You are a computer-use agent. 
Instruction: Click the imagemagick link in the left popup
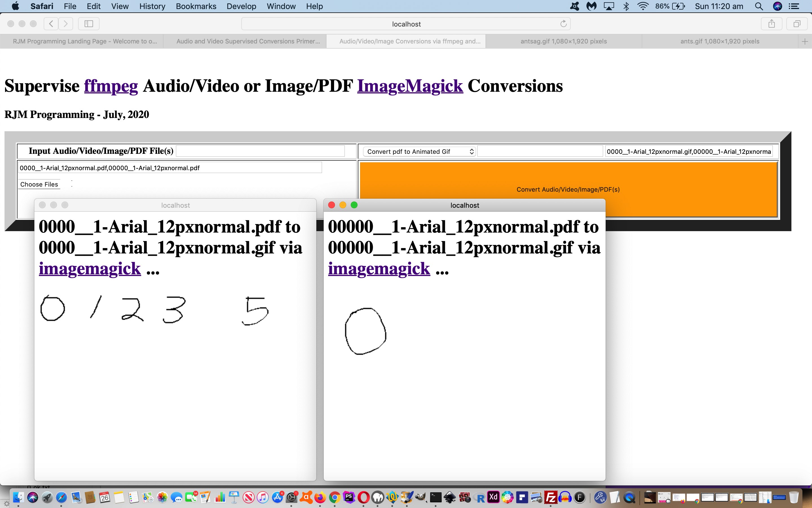pyautogui.click(x=90, y=269)
